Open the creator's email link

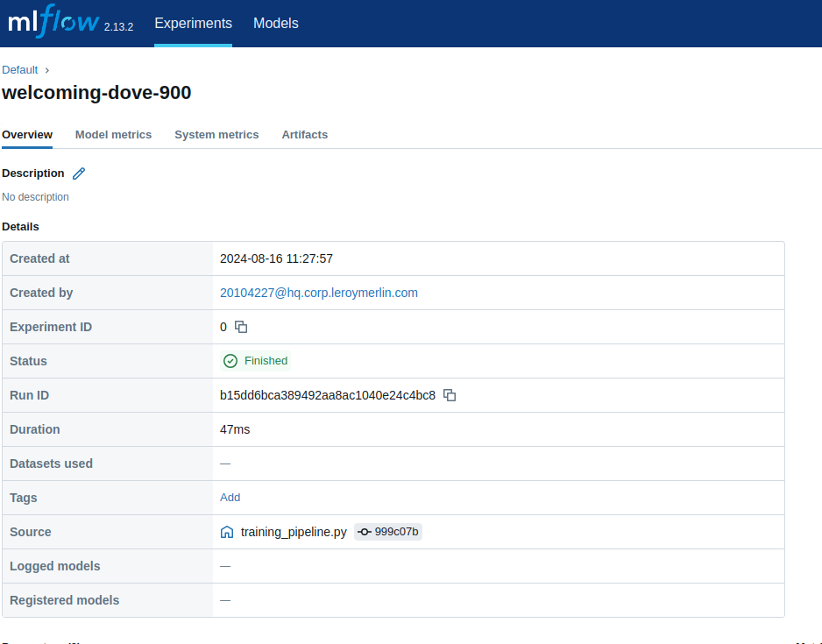319,293
